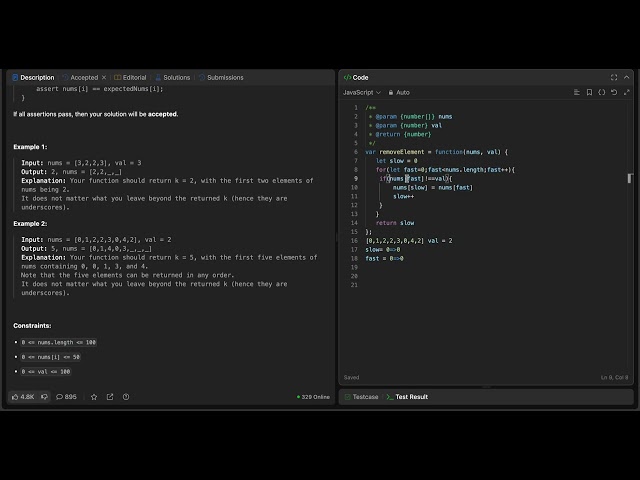
Task: Click line number 16 in gutter
Action: point(354,241)
